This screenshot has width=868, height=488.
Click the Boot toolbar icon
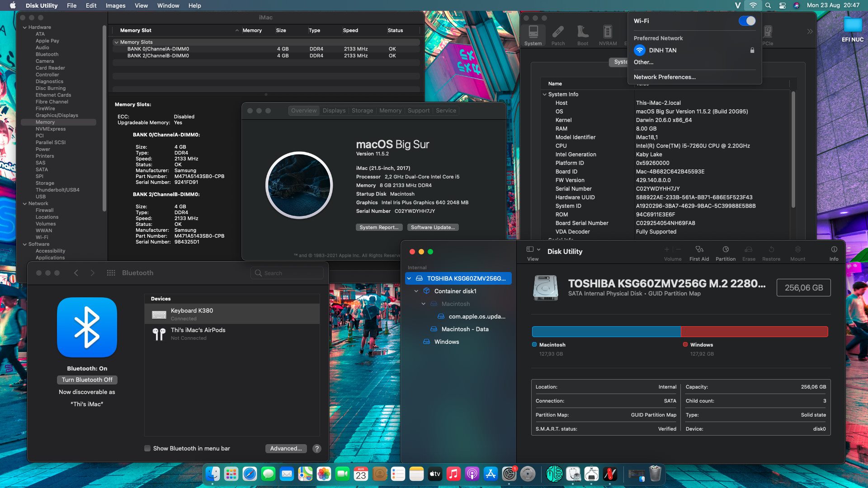pyautogui.click(x=583, y=32)
